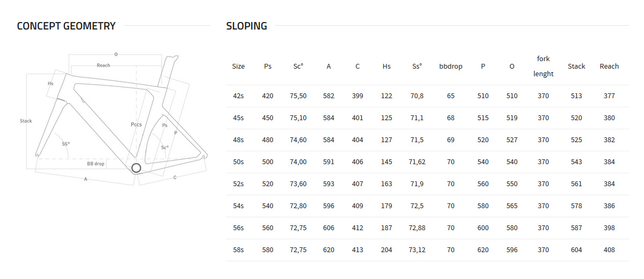Click the 50s size row label
This screenshot has width=644, height=279.
pos(238,162)
